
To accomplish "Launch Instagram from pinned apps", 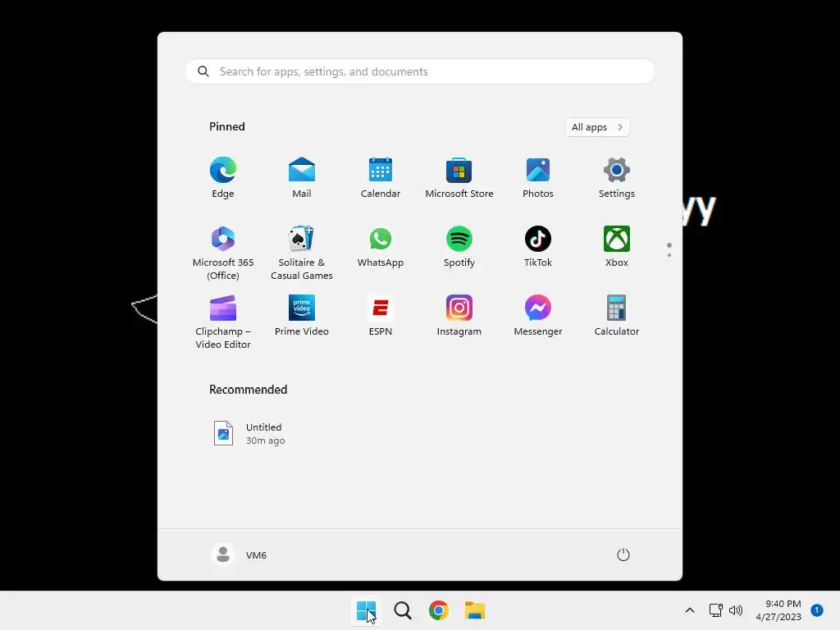I will (x=459, y=316).
